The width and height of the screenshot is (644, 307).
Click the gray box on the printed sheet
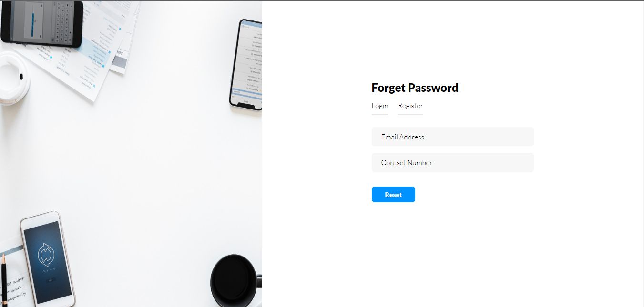pos(120,62)
